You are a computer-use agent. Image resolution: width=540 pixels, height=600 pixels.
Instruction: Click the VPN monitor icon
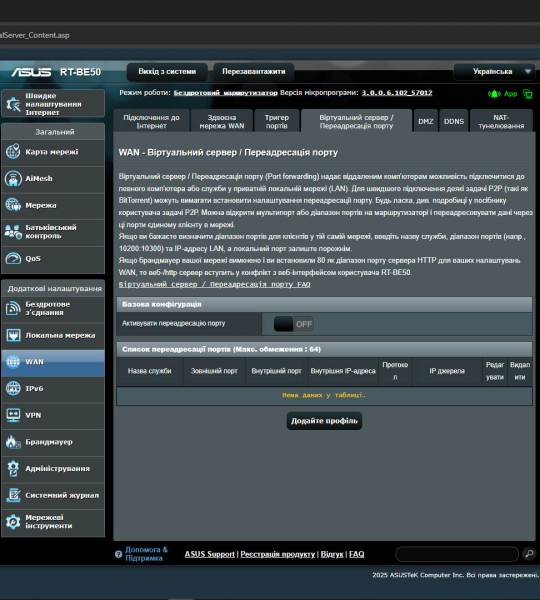coord(13,415)
